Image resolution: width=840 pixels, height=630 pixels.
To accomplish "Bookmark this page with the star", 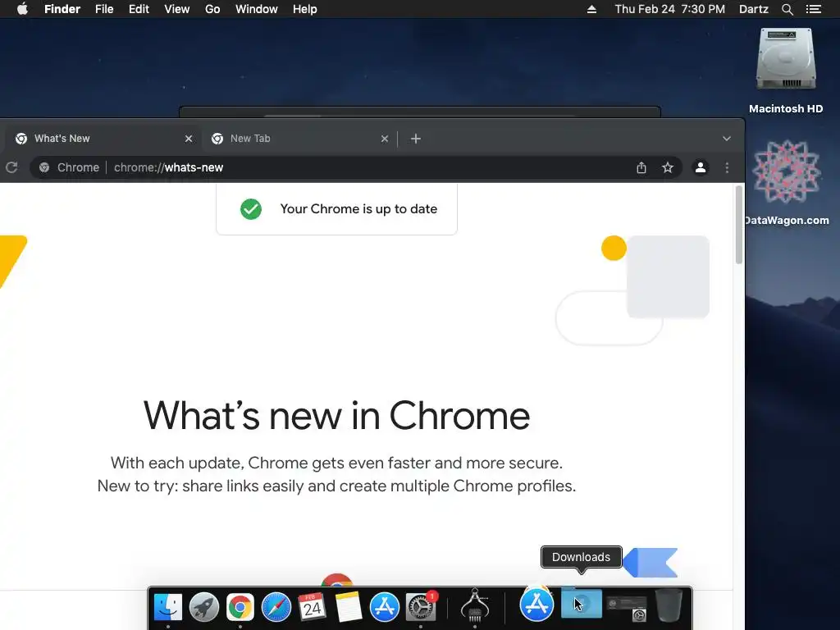I will [668, 167].
